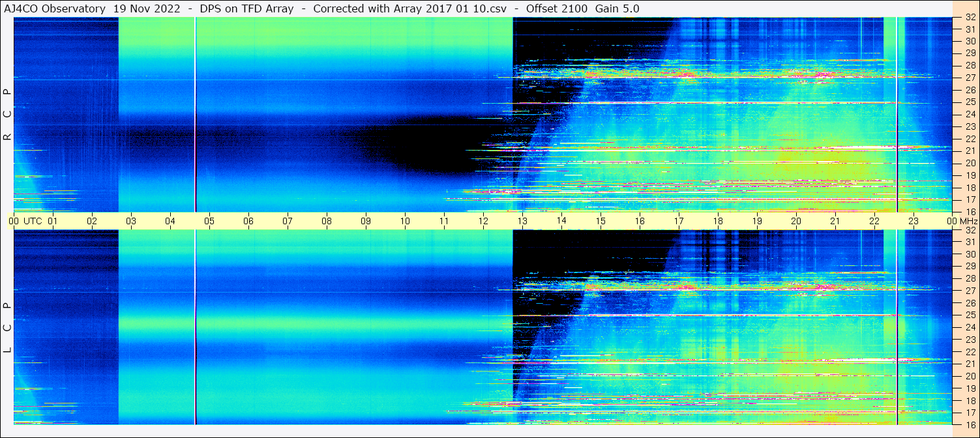Click the 26 MHz label of RCP panel
The width and height of the screenshot is (980, 438).
[970, 90]
